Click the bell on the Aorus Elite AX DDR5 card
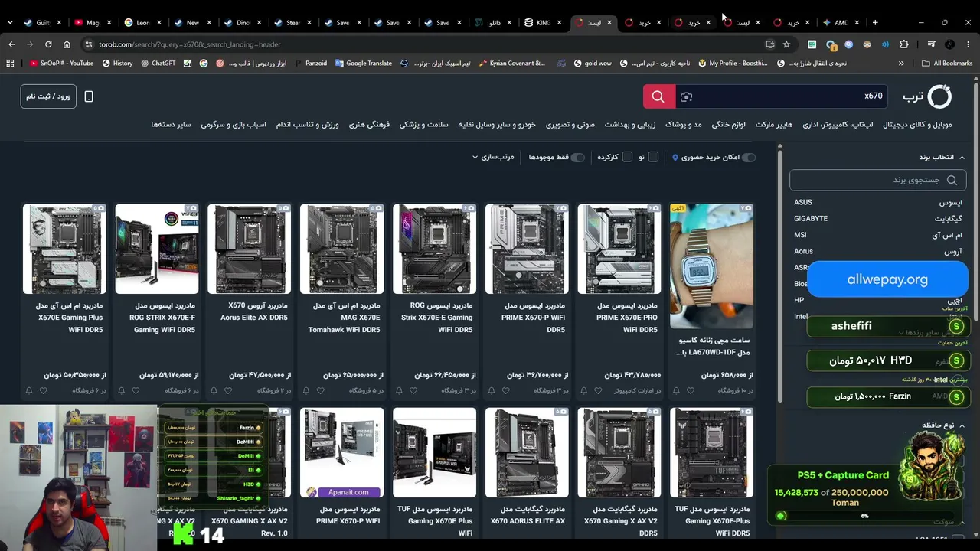Viewport: 980px width, 551px height. 214,390
